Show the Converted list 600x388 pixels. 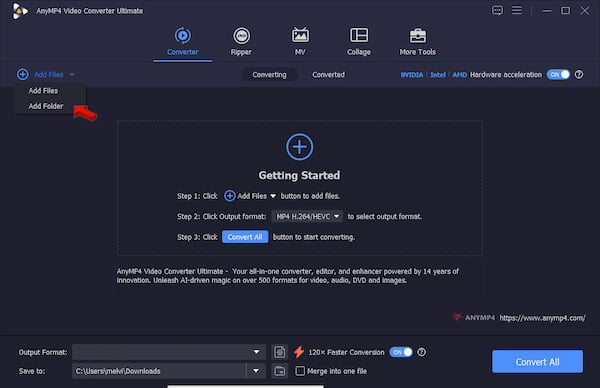coord(328,75)
